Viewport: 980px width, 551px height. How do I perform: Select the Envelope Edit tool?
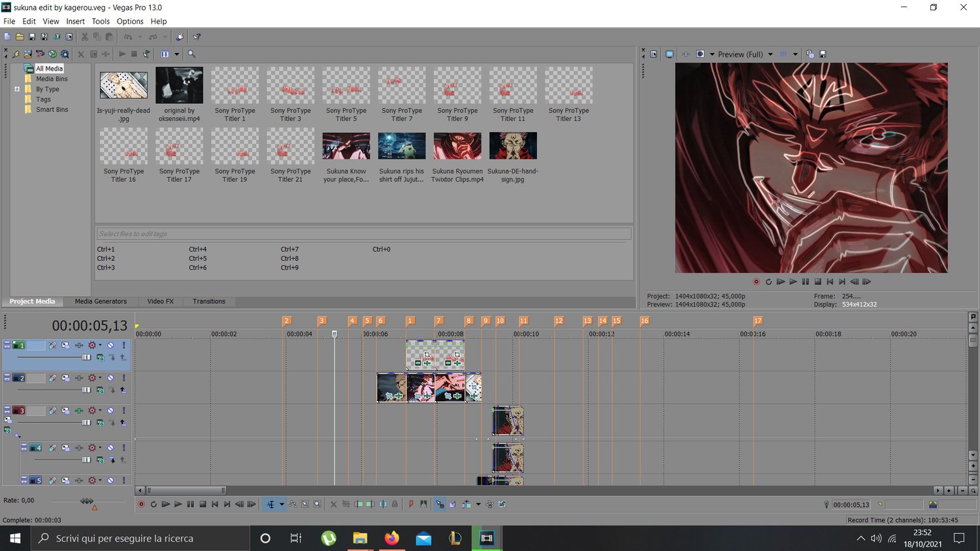(x=293, y=504)
